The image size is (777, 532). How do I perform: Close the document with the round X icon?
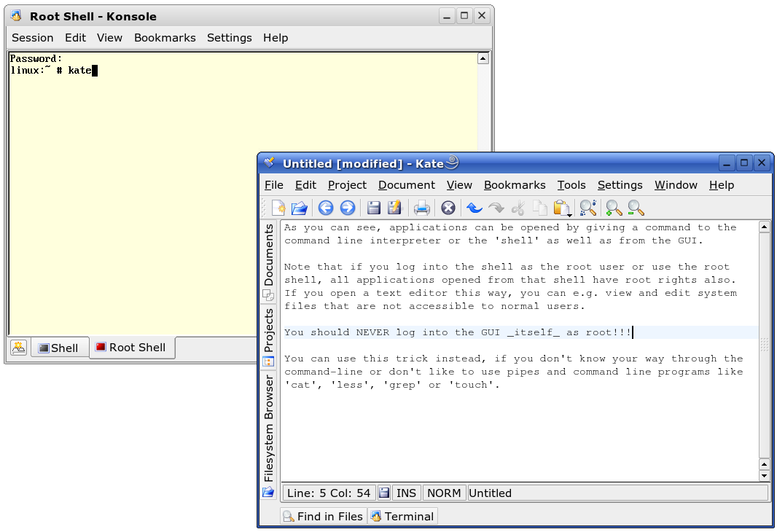tap(448, 208)
